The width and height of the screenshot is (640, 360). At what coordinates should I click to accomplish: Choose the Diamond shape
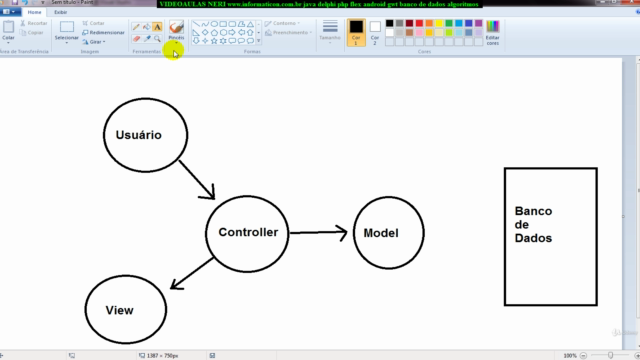tap(205, 32)
